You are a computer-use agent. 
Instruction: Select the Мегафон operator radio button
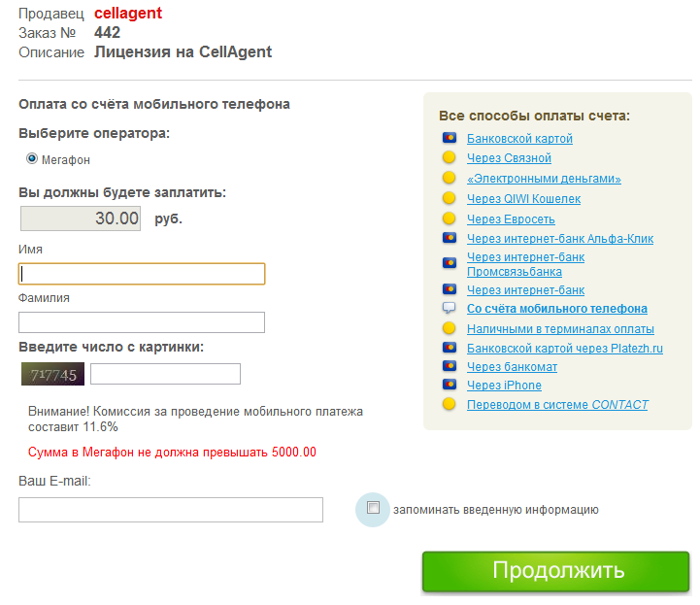(32, 158)
